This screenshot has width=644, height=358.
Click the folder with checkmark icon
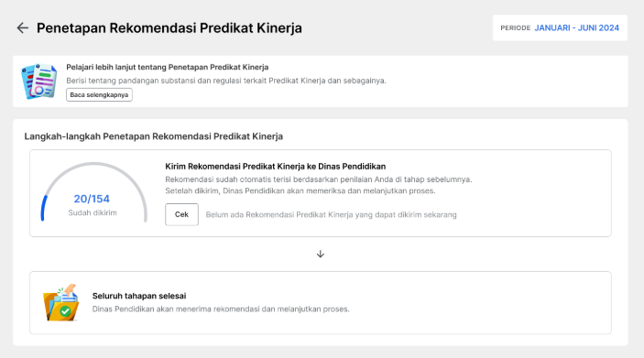pyautogui.click(x=60, y=302)
